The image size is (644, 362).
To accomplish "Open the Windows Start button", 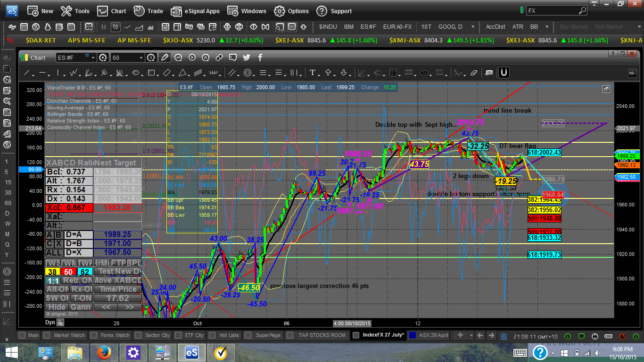I will (x=11, y=352).
